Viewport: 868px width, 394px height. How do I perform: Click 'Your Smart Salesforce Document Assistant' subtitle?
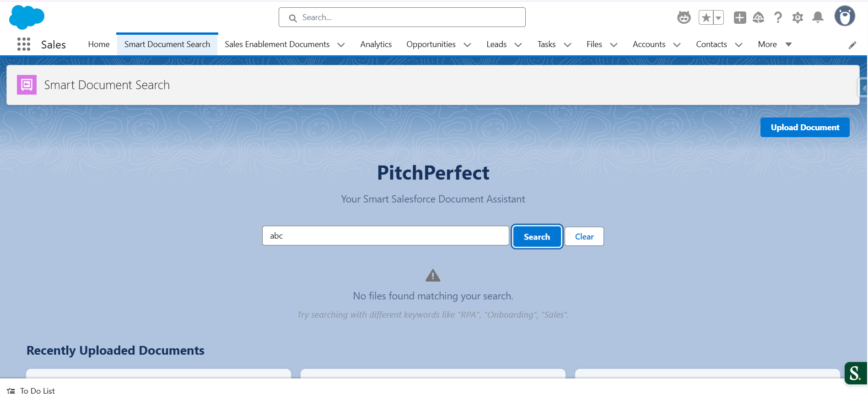(x=433, y=199)
